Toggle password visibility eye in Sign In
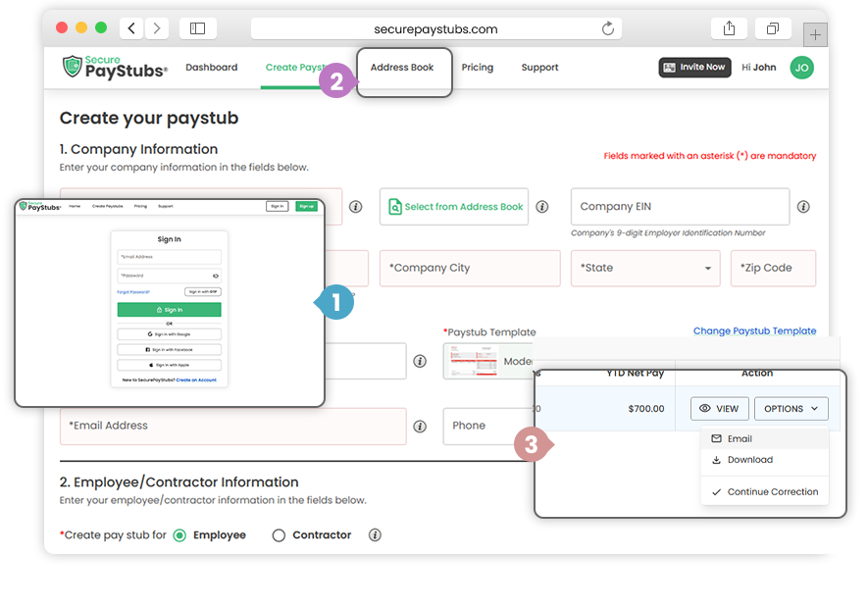The height and width of the screenshot is (608, 868). (x=216, y=276)
